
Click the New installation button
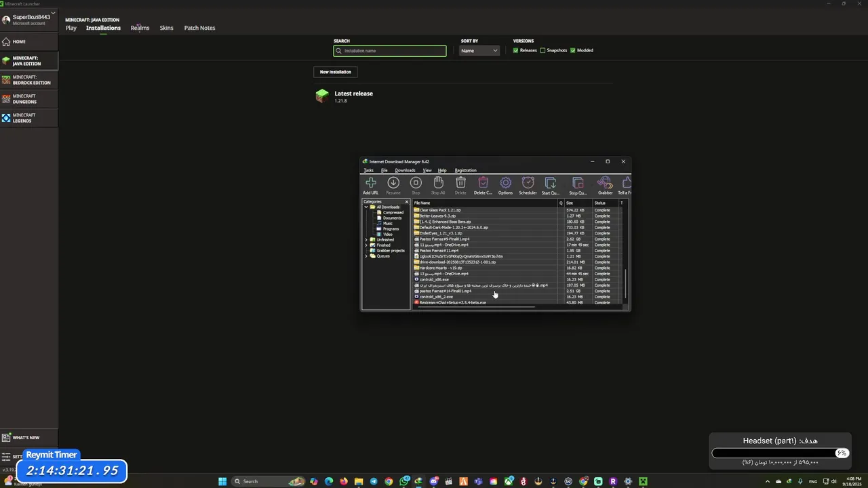coord(336,72)
